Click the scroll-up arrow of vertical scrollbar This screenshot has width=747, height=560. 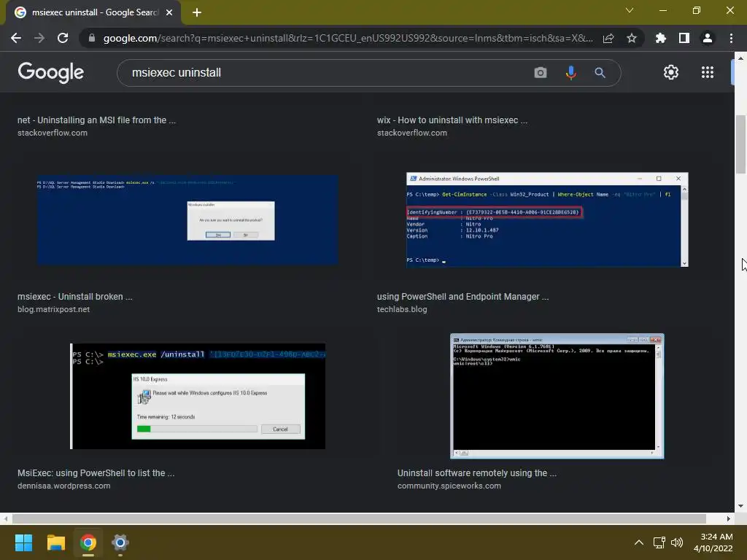tap(740, 58)
